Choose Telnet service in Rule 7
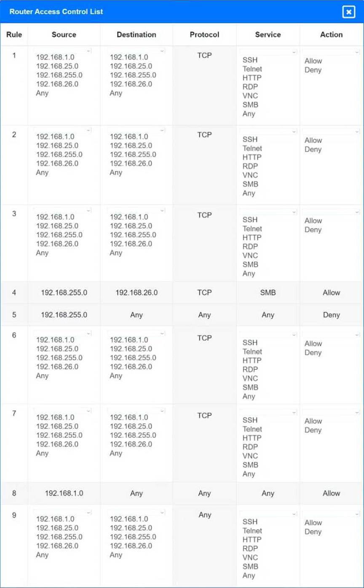 252,429
